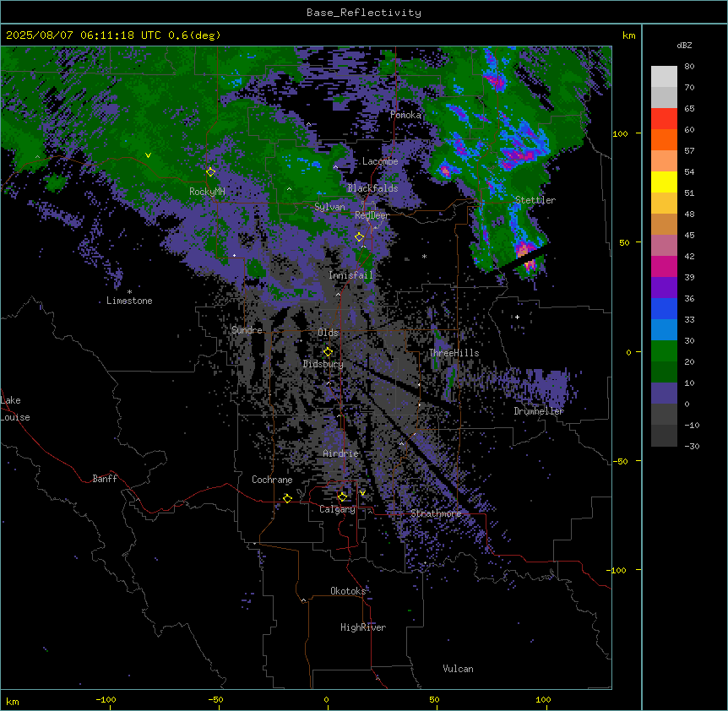Select the blue 36-33 dBZ legend swatch

(664, 309)
